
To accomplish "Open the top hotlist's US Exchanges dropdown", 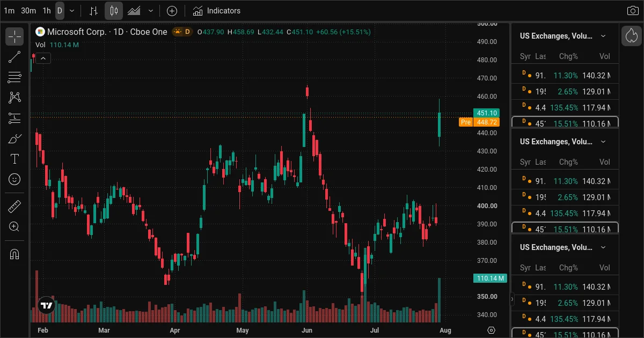I will pos(603,36).
